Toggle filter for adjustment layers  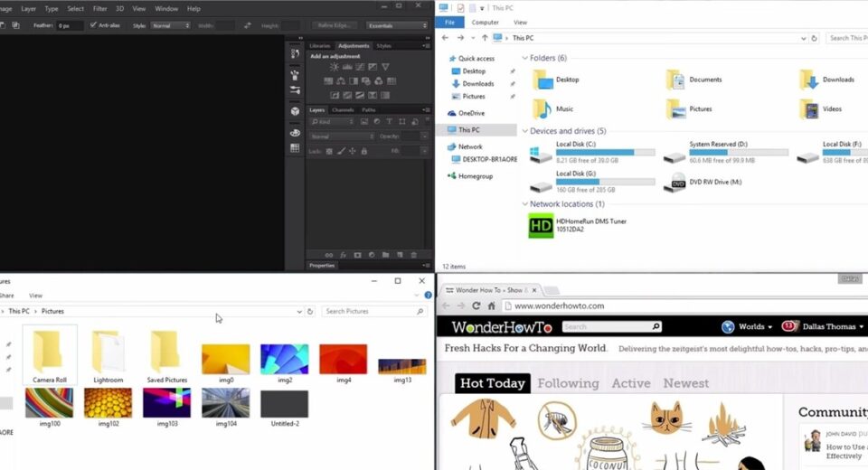point(376,122)
